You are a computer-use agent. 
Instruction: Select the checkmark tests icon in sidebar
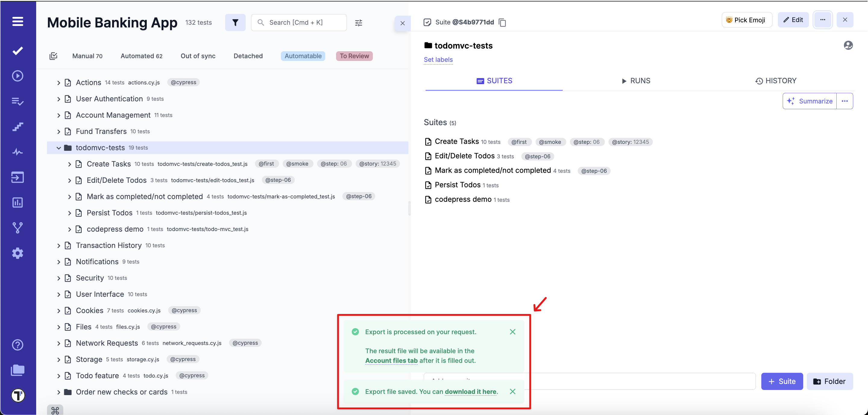pos(17,51)
